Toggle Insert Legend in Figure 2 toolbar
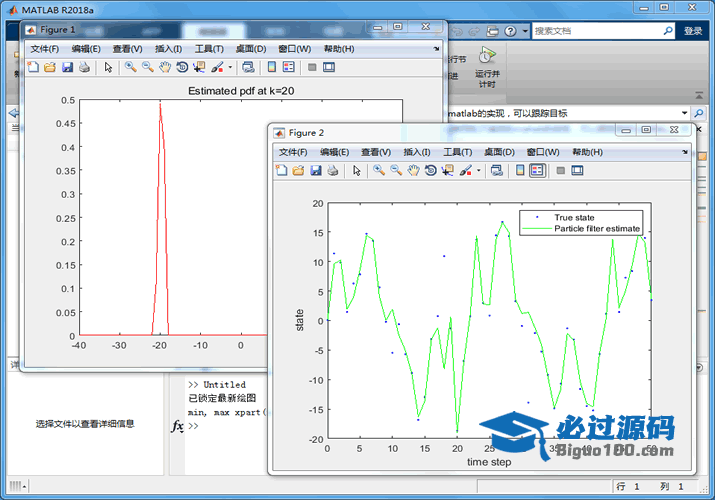The image size is (715, 500). (x=537, y=170)
